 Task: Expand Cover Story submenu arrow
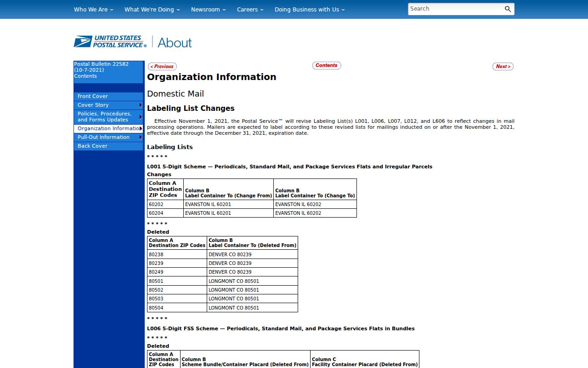pyautogui.click(x=141, y=105)
